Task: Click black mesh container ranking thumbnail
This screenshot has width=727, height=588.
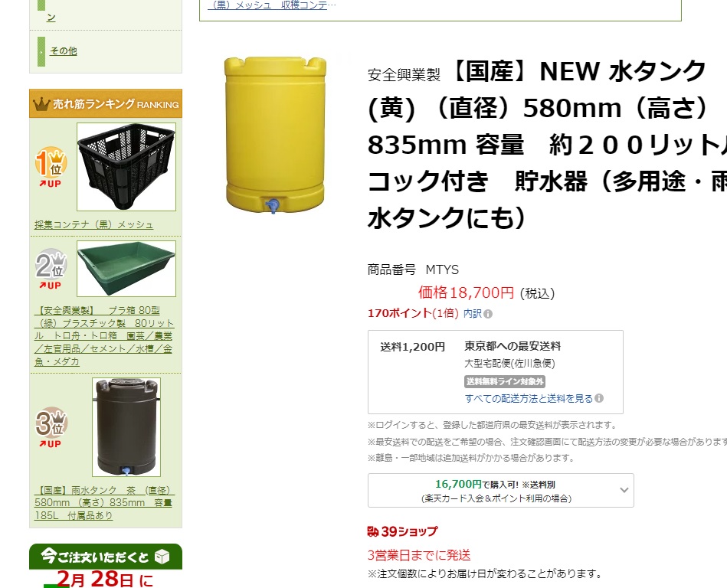Action: 126,167
